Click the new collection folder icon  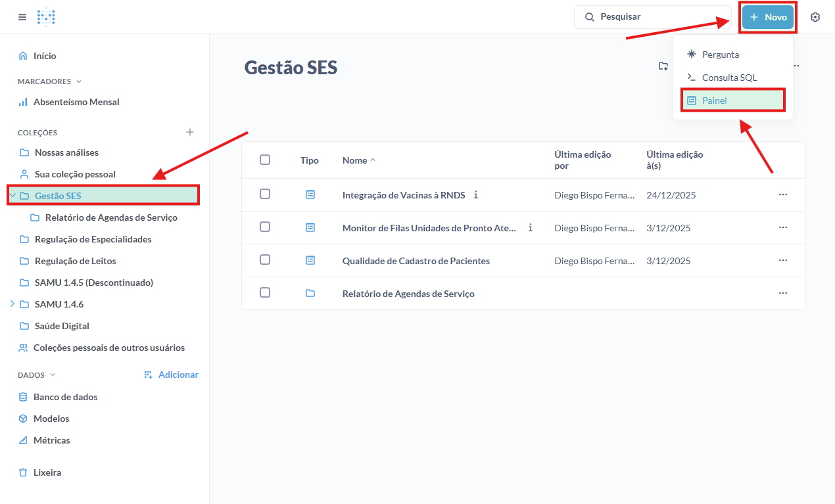[x=663, y=66]
